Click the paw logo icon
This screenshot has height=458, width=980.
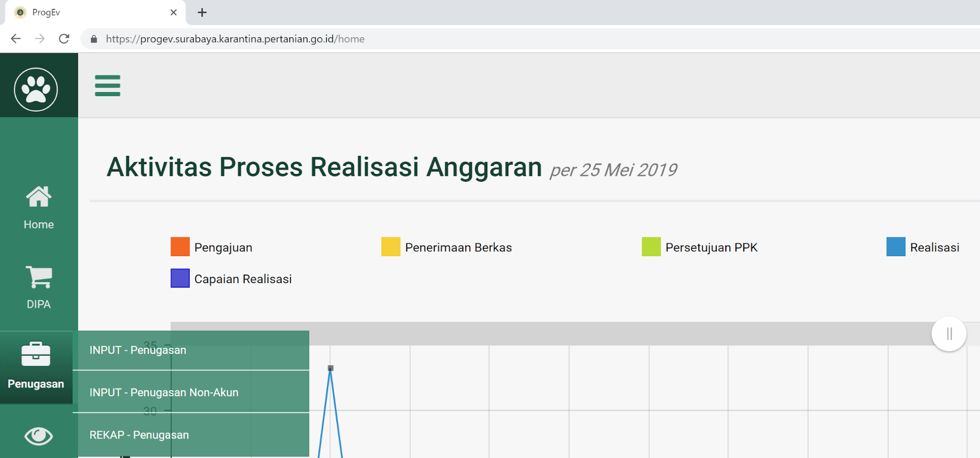click(x=36, y=89)
